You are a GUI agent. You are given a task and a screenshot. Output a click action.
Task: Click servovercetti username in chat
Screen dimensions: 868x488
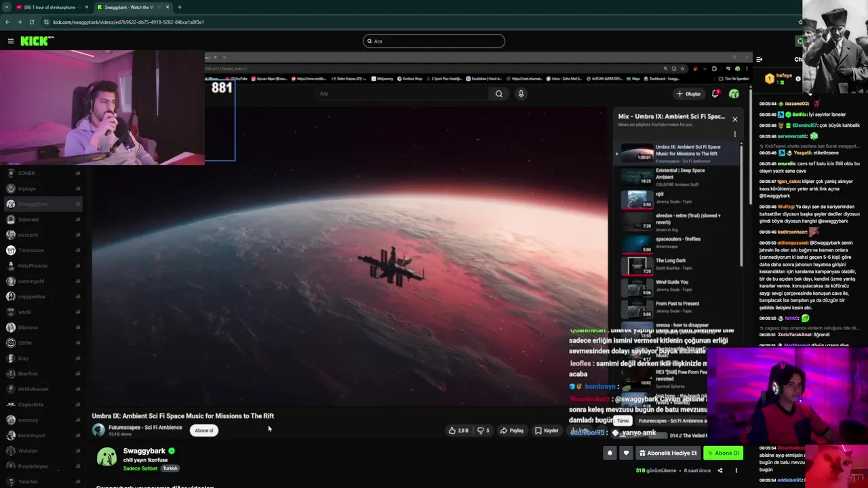(793, 136)
